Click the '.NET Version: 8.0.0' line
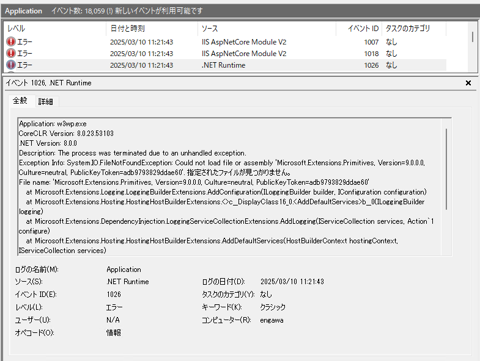Viewport: 480px width, 361px height. point(48,143)
